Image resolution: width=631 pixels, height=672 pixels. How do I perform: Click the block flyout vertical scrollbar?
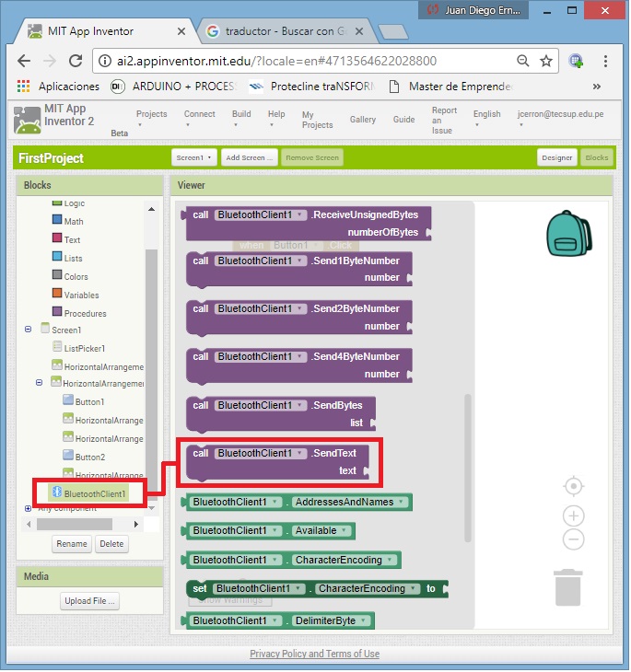(468, 468)
